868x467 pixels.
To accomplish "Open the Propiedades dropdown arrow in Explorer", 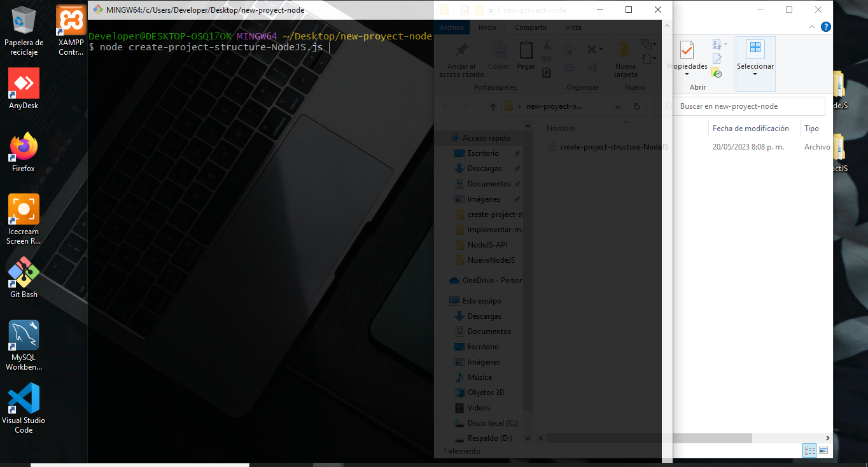I will point(687,74).
